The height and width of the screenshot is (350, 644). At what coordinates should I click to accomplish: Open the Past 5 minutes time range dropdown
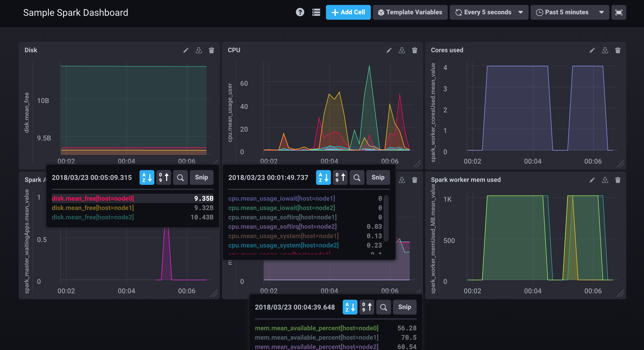570,12
